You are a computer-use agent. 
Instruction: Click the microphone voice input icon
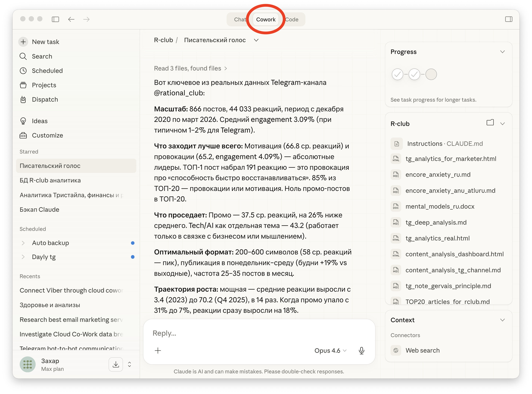tap(361, 350)
